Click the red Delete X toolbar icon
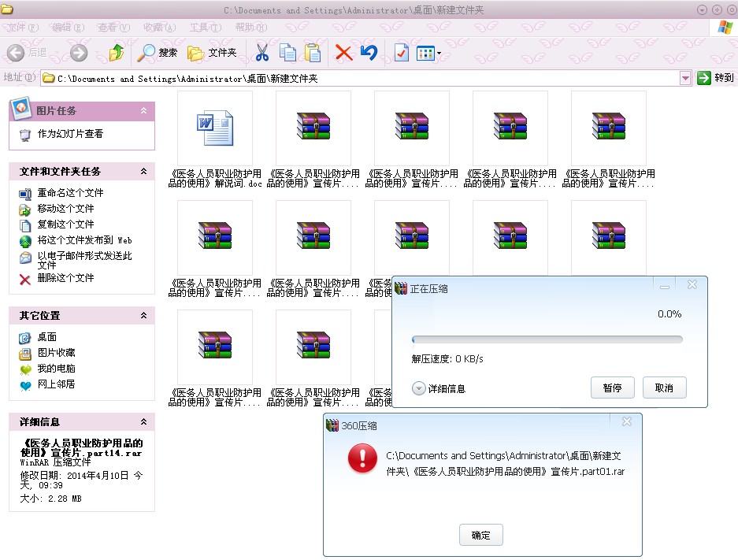The width and height of the screenshot is (738, 560). click(x=343, y=53)
